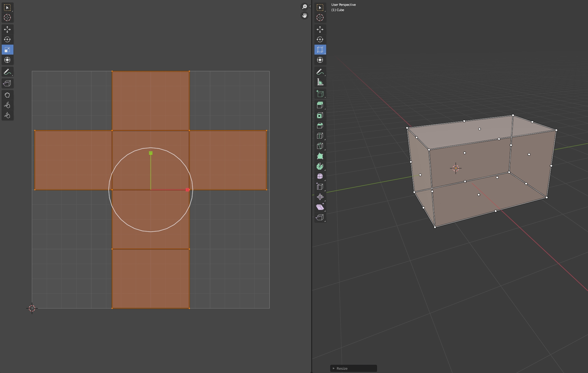Screen dimensions: 588x373
Task: Select the Spin tool
Action: [320, 166]
